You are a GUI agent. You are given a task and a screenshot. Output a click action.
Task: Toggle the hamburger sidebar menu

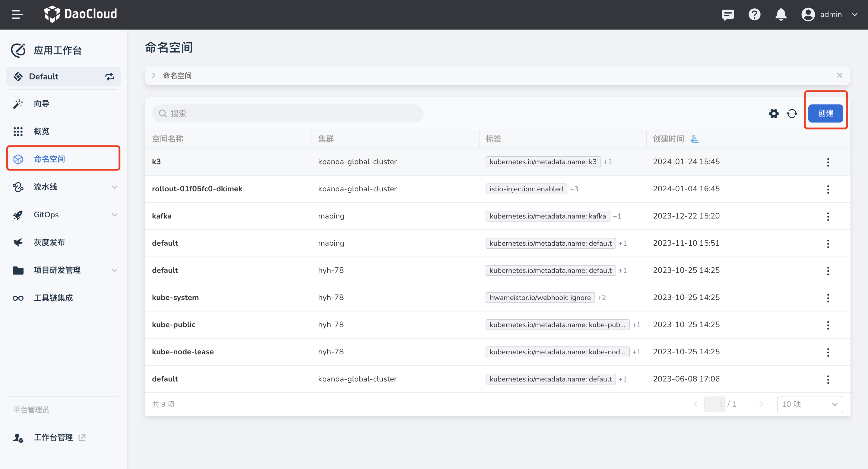pos(17,14)
